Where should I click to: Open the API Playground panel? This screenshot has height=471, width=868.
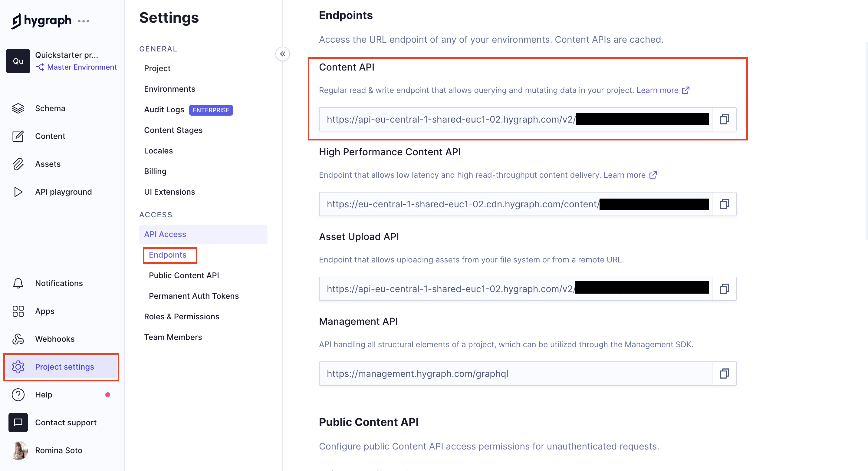coord(63,191)
